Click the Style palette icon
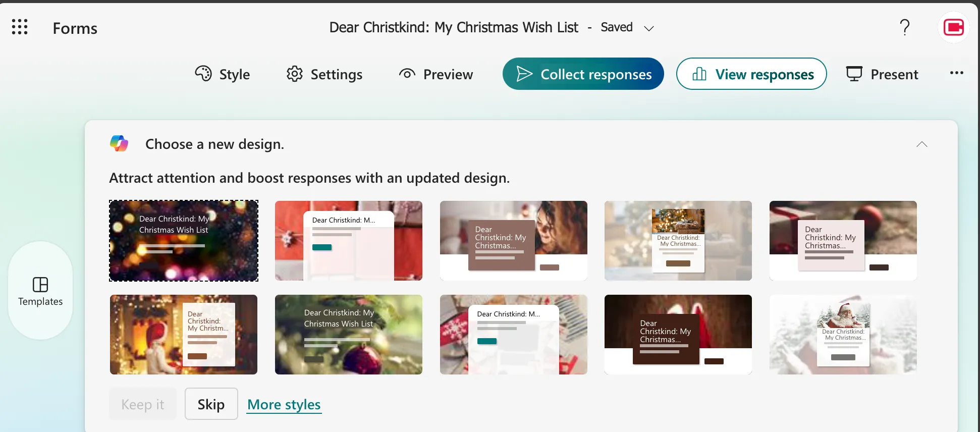 coord(203,74)
